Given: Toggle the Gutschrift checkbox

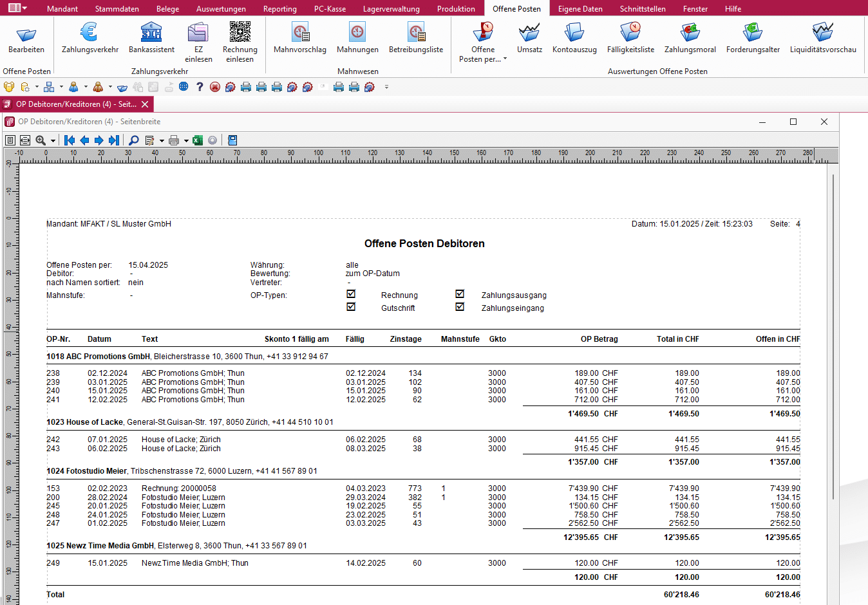Looking at the screenshot, I should tap(351, 307).
